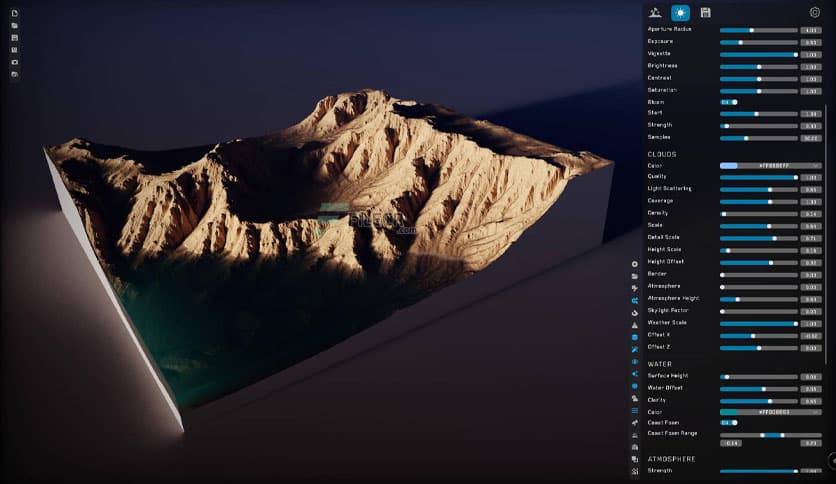Select the sun lighting tab
Viewport: 836px width, 484px height.
680,12
